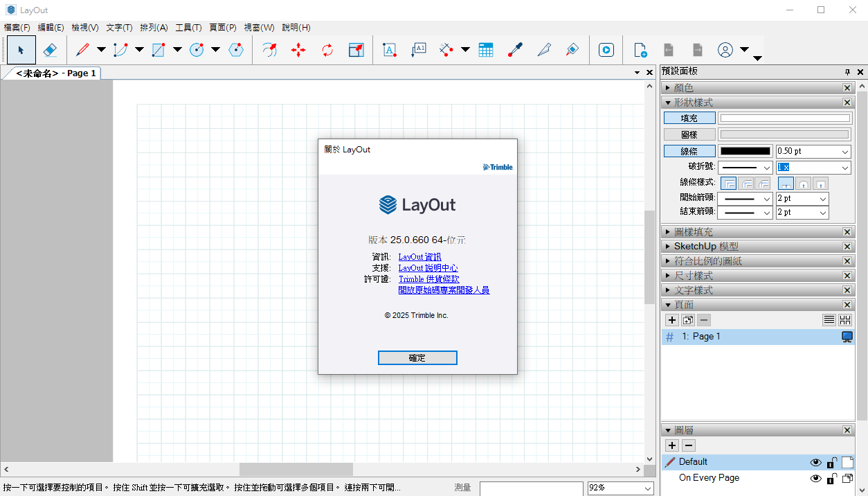Pick the Move tool with red arrows
Screen dimensions: 868x496
[298, 50]
